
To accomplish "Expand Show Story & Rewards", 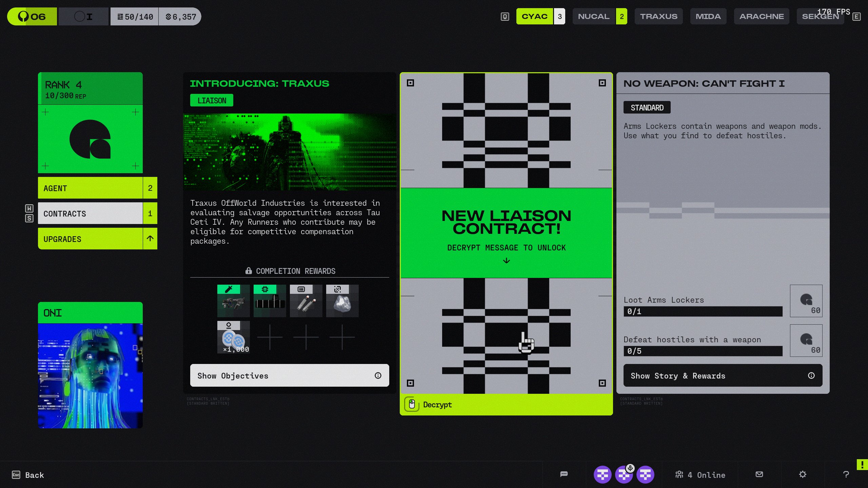I will click(x=723, y=375).
